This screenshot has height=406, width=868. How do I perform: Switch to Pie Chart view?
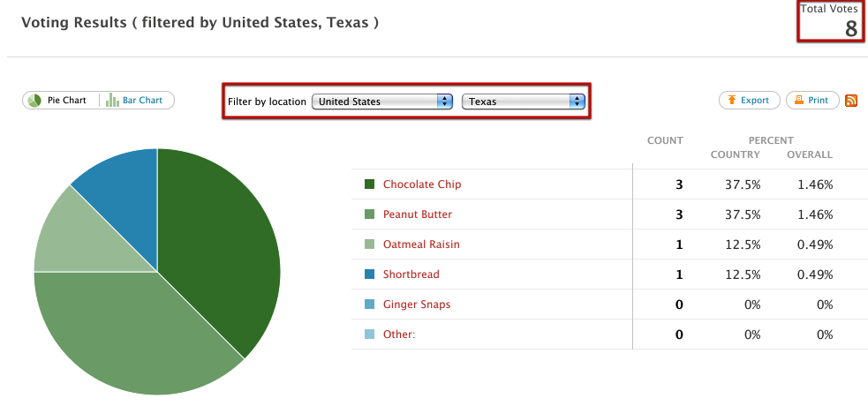coord(66,101)
